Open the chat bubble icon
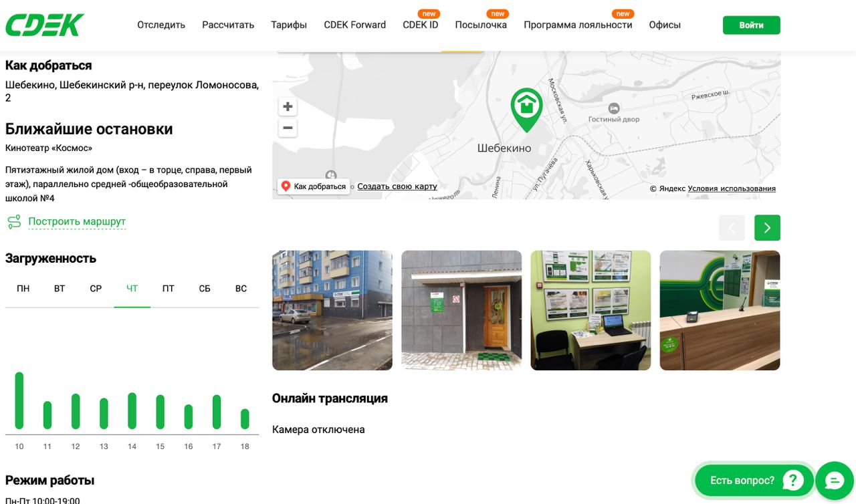856x504 pixels. (x=835, y=480)
